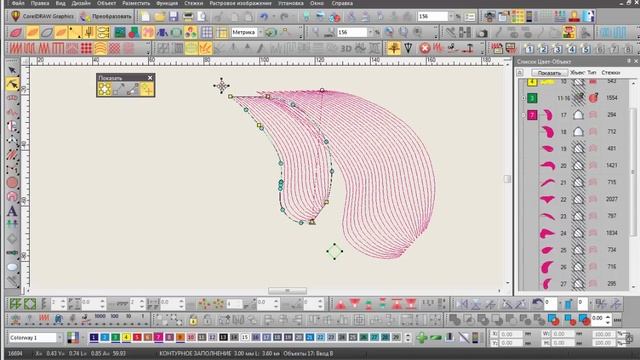
Task: Click the last yellow icon in Показать panel
Action: pos(147,89)
